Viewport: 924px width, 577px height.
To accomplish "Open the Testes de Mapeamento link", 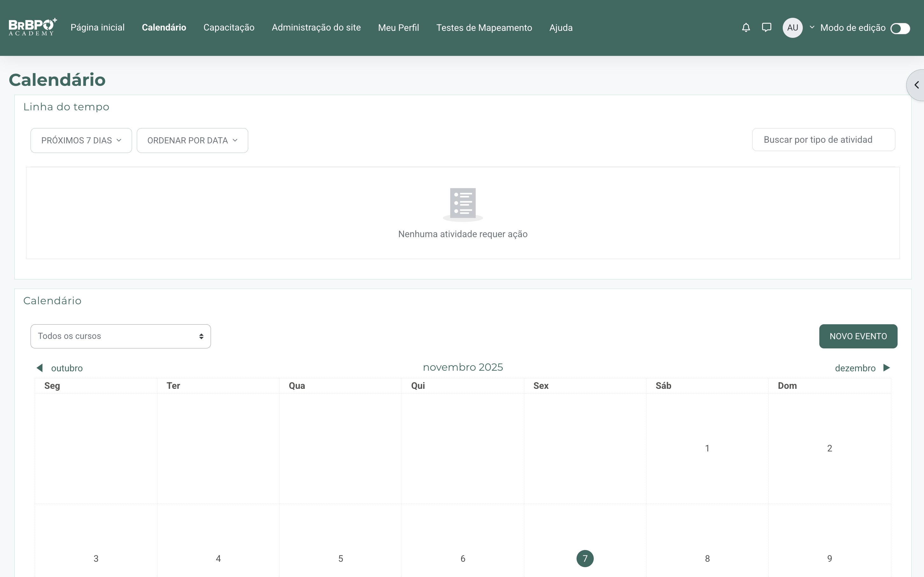I will (x=484, y=27).
